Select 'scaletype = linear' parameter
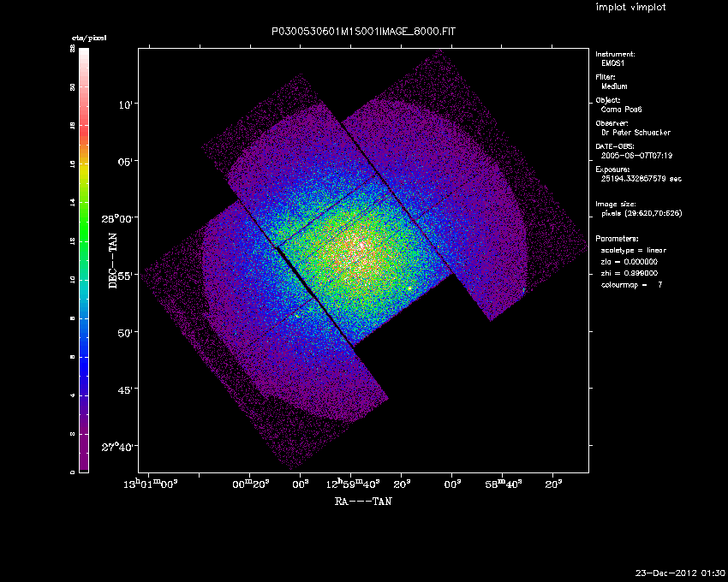The image size is (728, 582). click(634, 250)
